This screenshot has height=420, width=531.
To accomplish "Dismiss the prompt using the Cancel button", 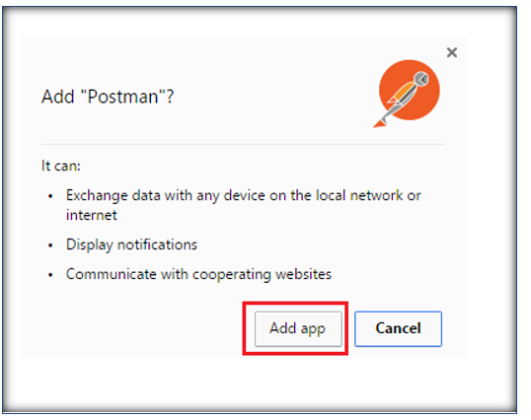I will [399, 328].
